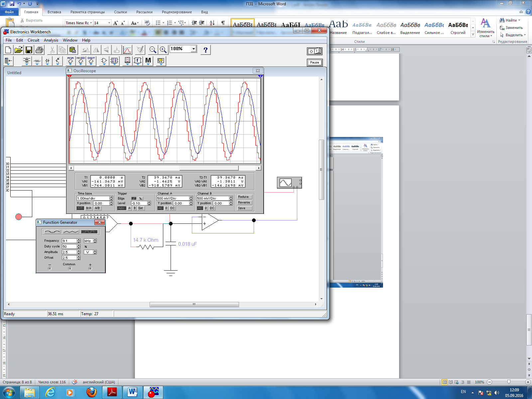Open the Mixed ICs parts bin
The height and width of the screenshot is (399, 532).
point(81,61)
